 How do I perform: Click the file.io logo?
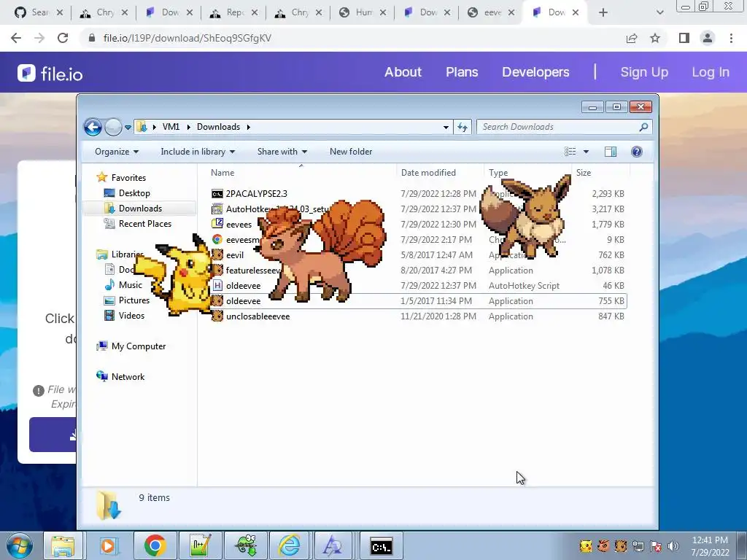[50, 74]
